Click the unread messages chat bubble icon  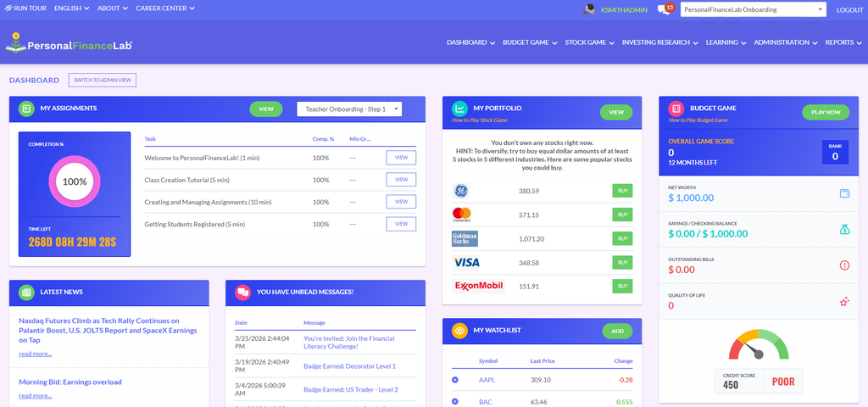click(x=243, y=292)
